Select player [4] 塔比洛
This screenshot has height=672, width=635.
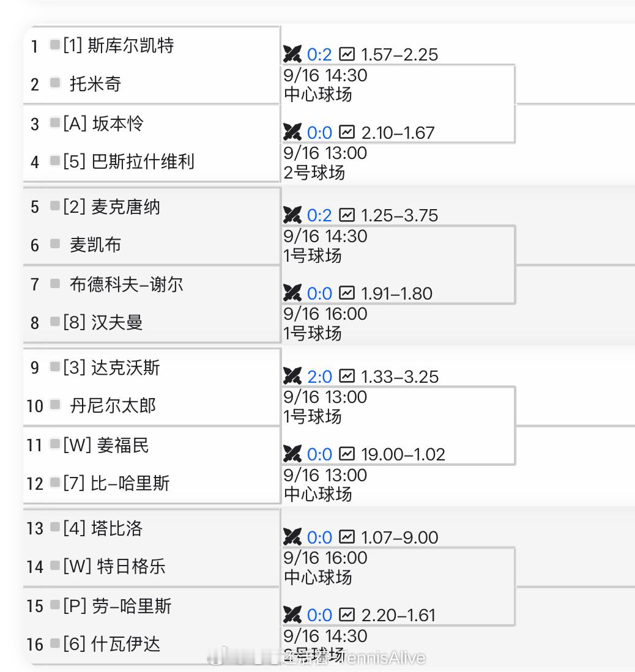pyautogui.click(x=103, y=528)
